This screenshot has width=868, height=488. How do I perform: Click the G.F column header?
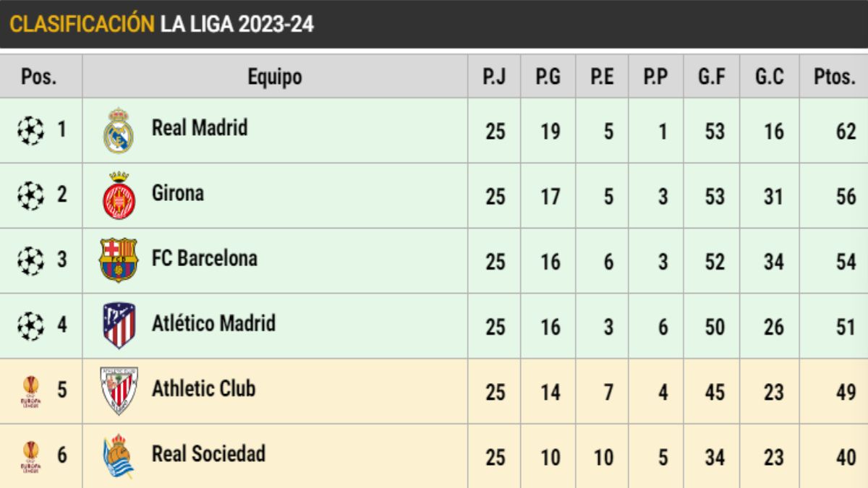coord(712,77)
